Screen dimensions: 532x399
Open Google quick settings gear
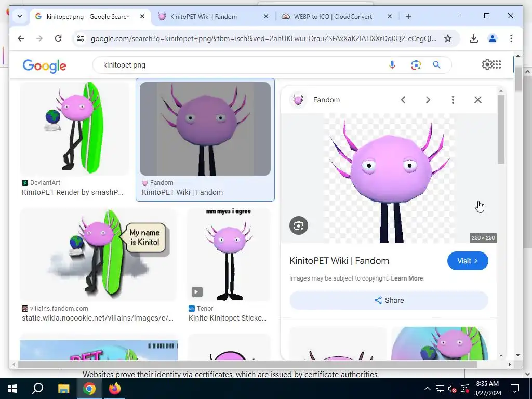tap(487, 64)
